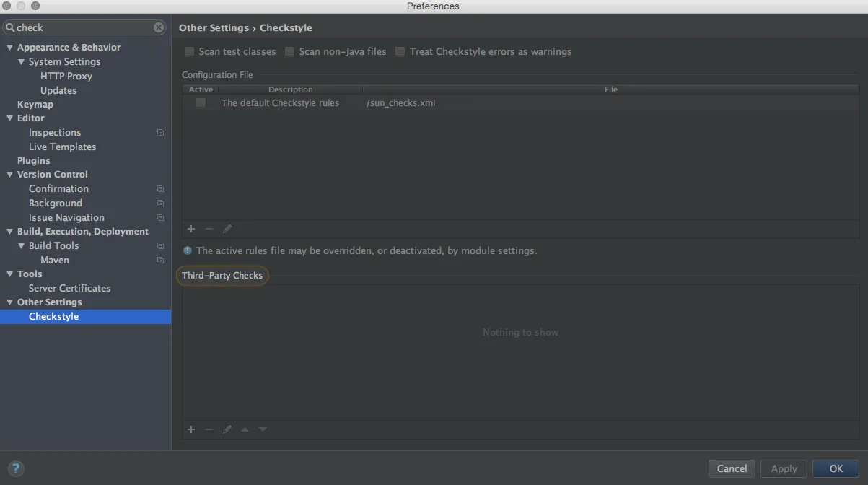Click the project-level icon next to Inspections
The width and height of the screenshot is (868, 485).
(160, 133)
